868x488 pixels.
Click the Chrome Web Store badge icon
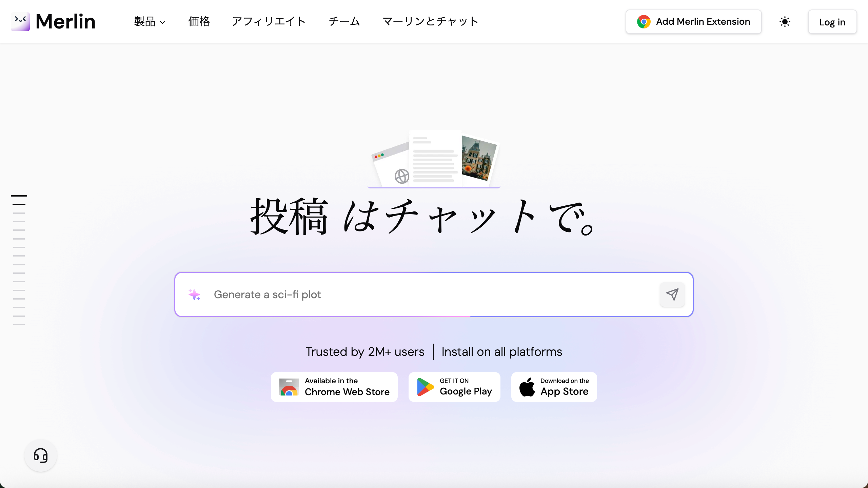[x=289, y=387]
